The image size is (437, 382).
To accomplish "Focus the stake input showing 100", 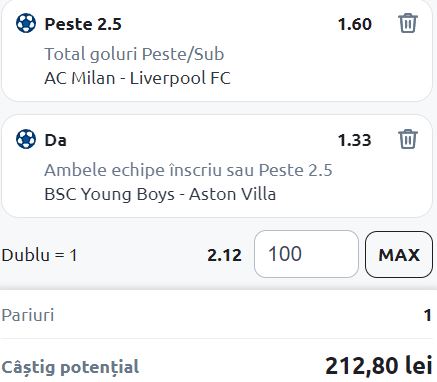I will coord(306,254).
